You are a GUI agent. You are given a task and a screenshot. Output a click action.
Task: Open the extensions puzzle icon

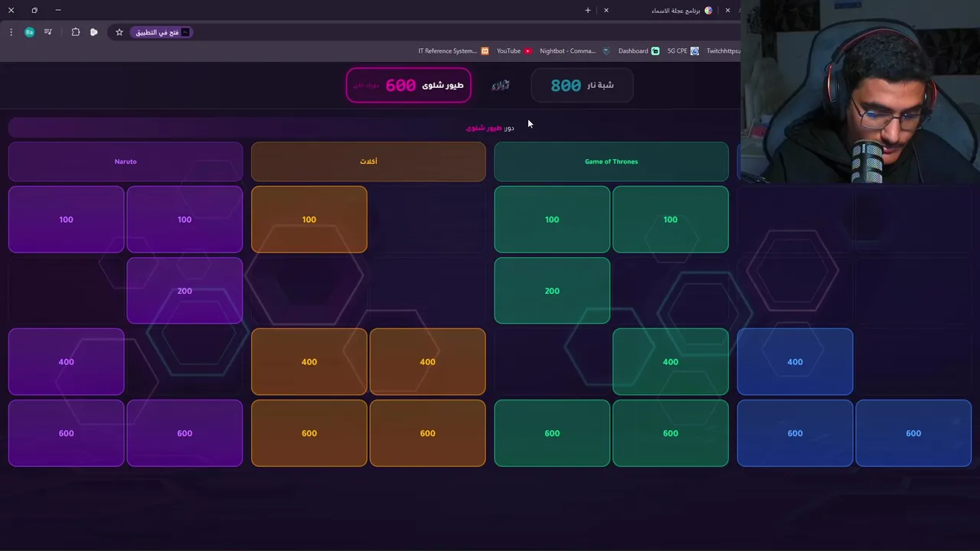[76, 32]
